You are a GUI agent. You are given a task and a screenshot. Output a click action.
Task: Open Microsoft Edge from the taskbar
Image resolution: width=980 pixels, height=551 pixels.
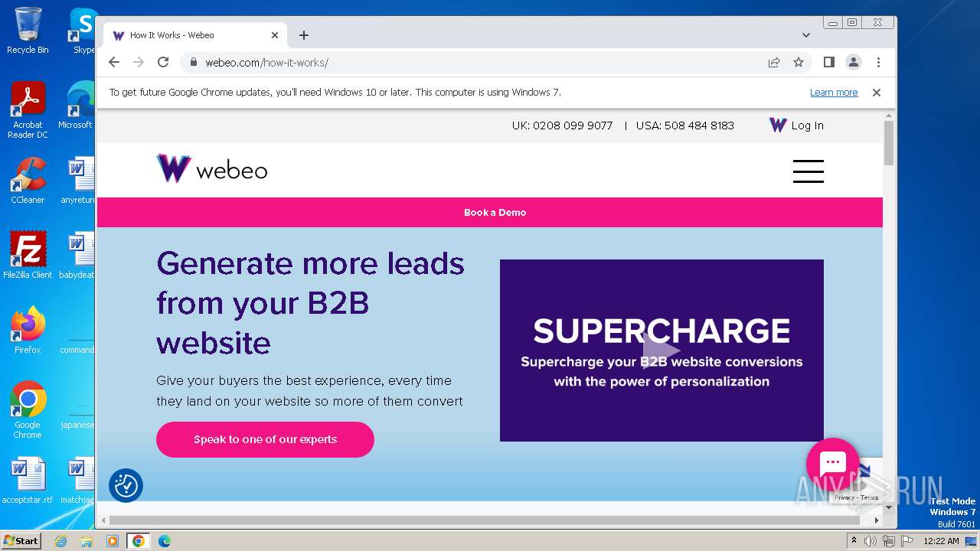164,541
